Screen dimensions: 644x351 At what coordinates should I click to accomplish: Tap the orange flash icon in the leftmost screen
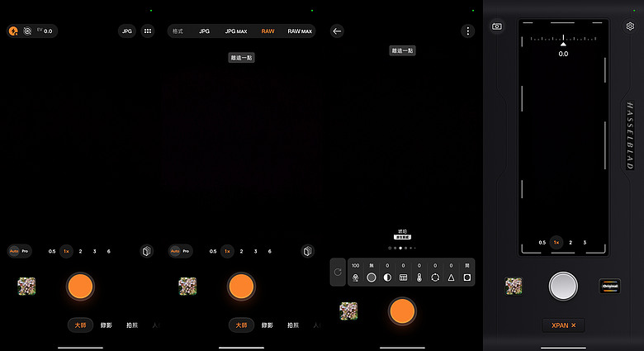click(13, 31)
